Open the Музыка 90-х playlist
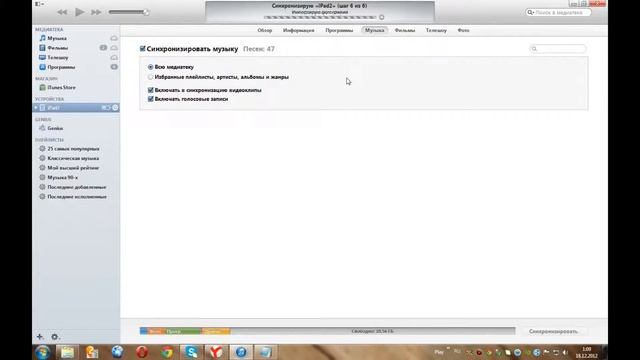The height and width of the screenshot is (360, 640). [62, 178]
